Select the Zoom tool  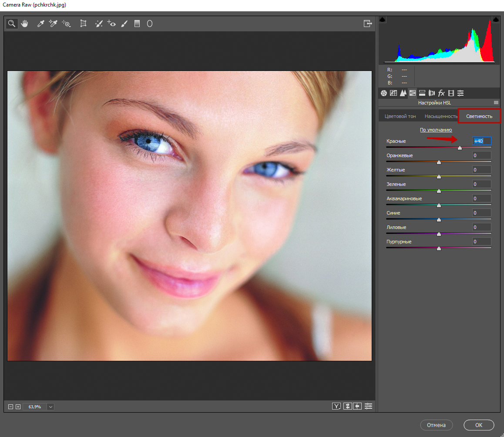point(12,24)
